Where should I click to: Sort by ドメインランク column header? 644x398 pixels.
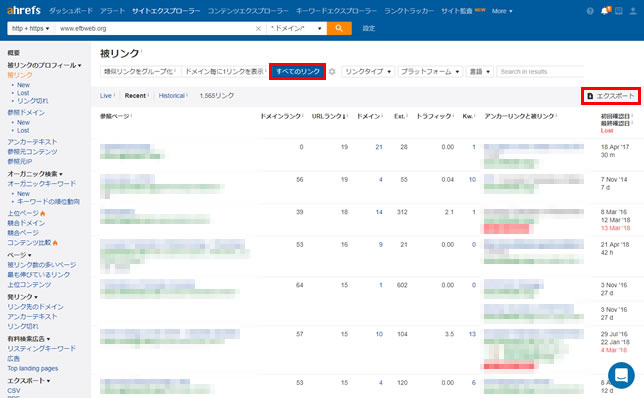(x=281, y=116)
